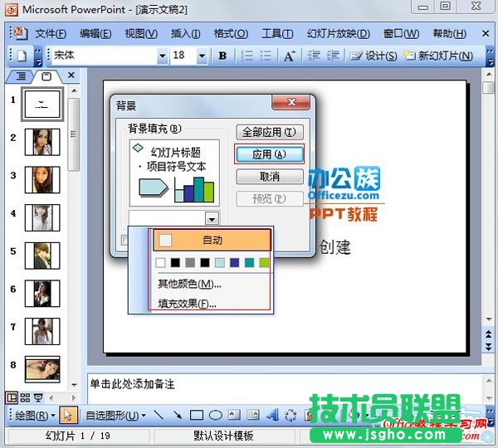Open 填充效果(F)... fill effects
The image size is (498, 448).
pos(187,304)
